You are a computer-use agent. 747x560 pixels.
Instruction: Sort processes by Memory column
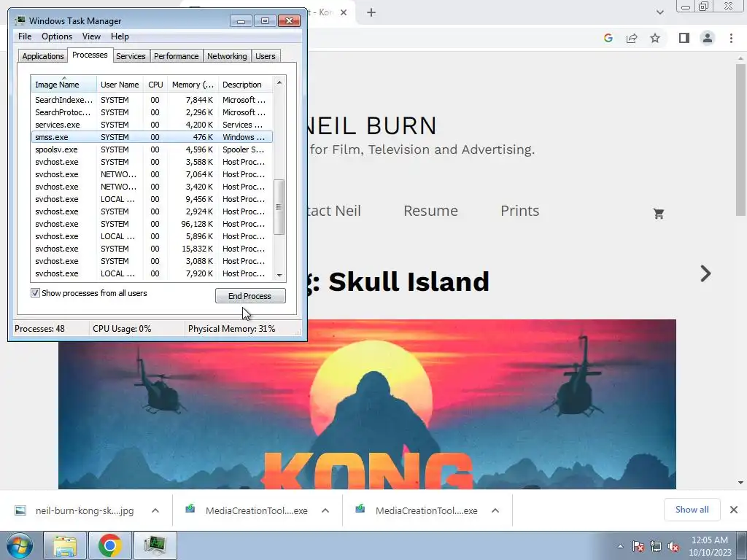193,85
